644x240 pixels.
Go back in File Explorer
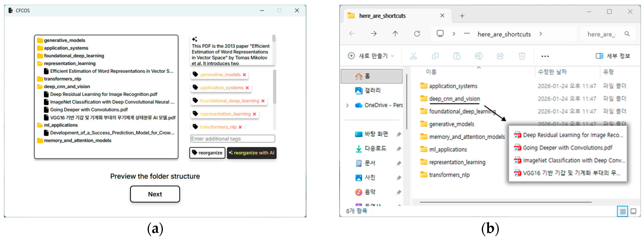coord(352,34)
